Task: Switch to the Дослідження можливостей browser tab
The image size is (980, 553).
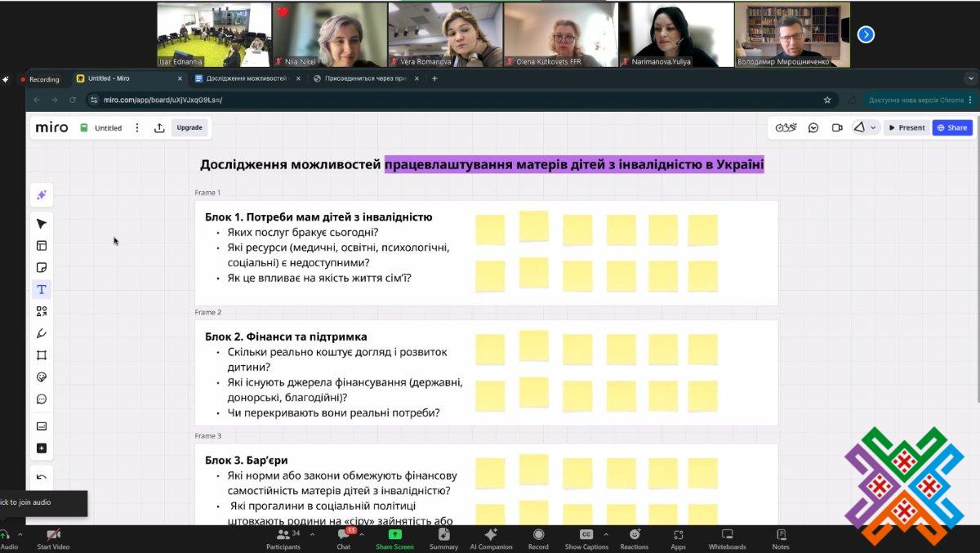Action: tap(243, 79)
